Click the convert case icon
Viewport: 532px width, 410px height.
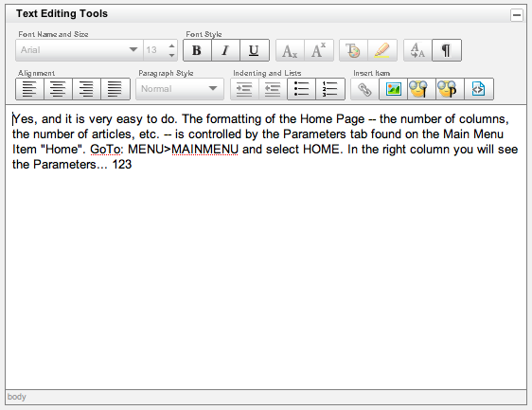pyautogui.click(x=417, y=50)
